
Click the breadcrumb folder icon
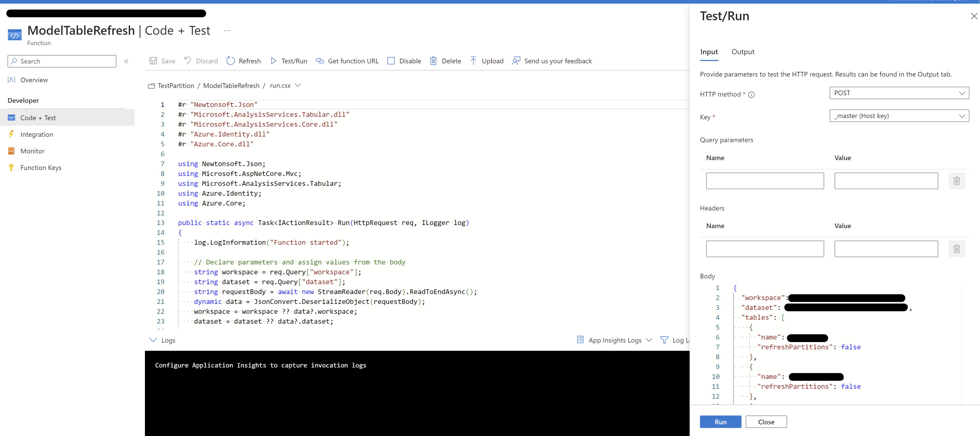[x=151, y=86]
